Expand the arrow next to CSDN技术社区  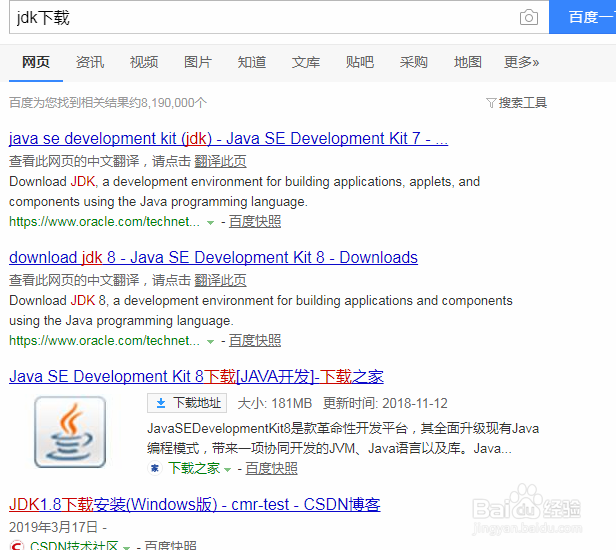tap(126, 547)
